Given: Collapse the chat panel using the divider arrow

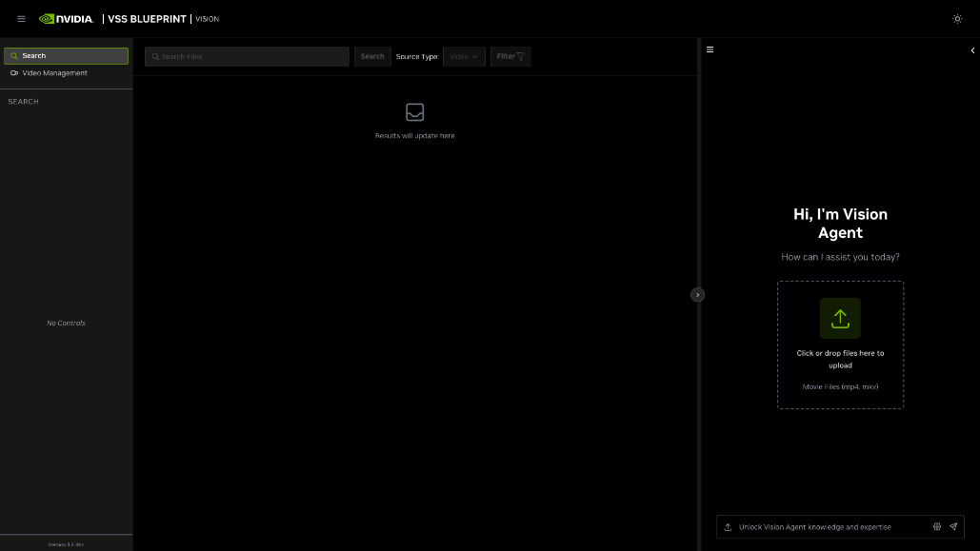Looking at the screenshot, I should pyautogui.click(x=697, y=295).
